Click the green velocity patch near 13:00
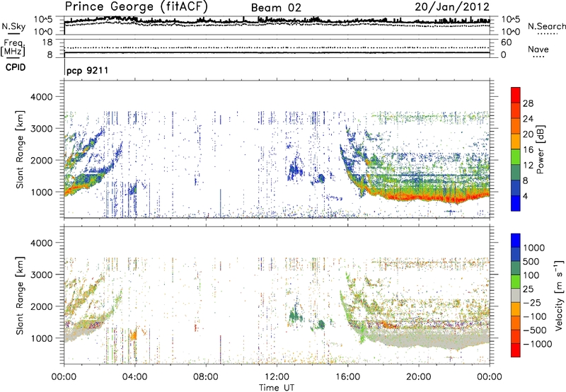Viewport: 566px width, 392px height. [x=295, y=314]
